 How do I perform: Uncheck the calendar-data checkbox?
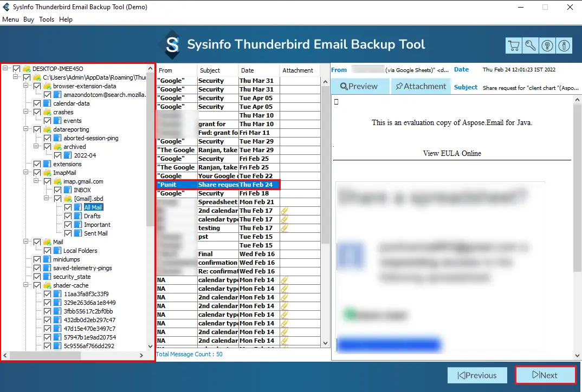[37, 103]
